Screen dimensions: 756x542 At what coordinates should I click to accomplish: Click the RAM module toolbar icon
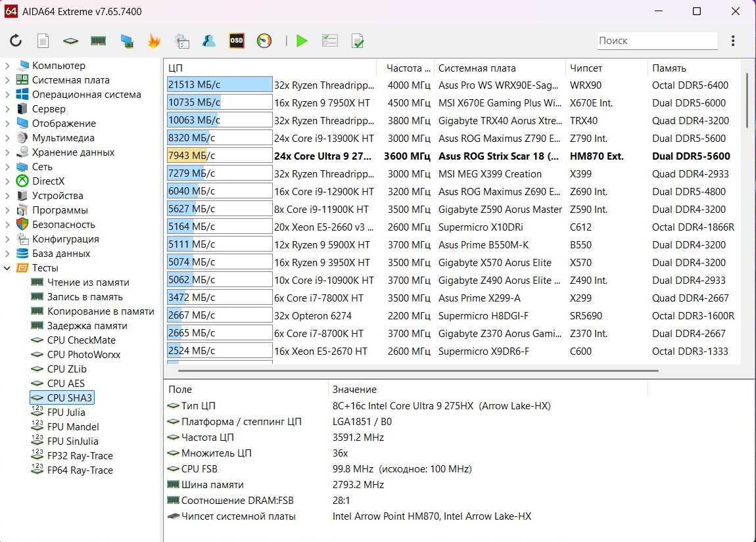click(x=98, y=41)
